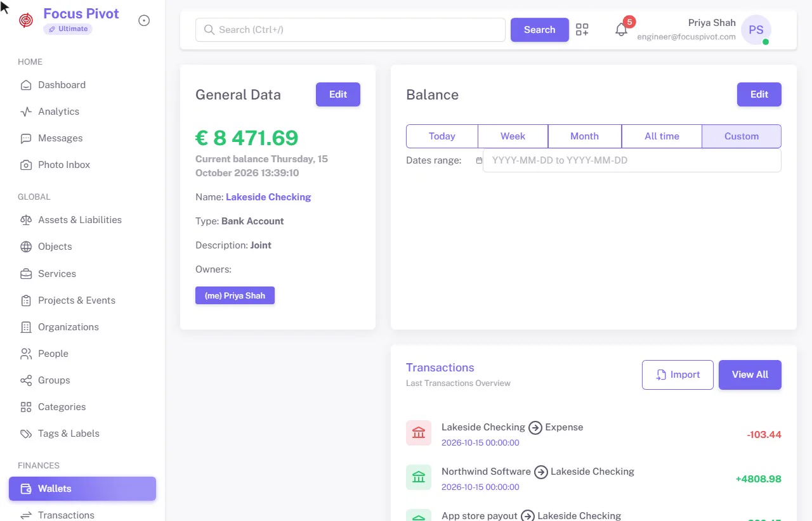Click the Northwind Software transaction row
812x521 pixels.
tap(594, 479)
